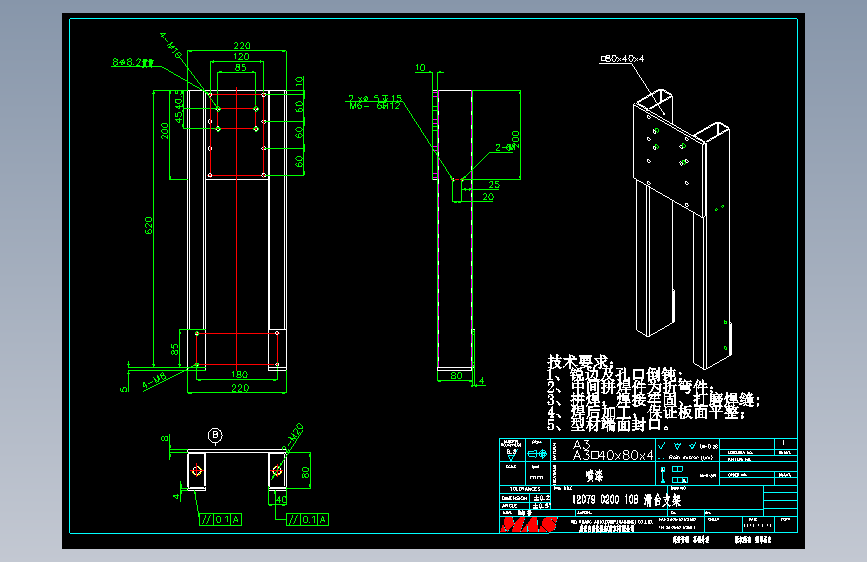The width and height of the screenshot is (867, 562).
Task: Click the 2-Ø9 hole callout
Action: (505, 148)
